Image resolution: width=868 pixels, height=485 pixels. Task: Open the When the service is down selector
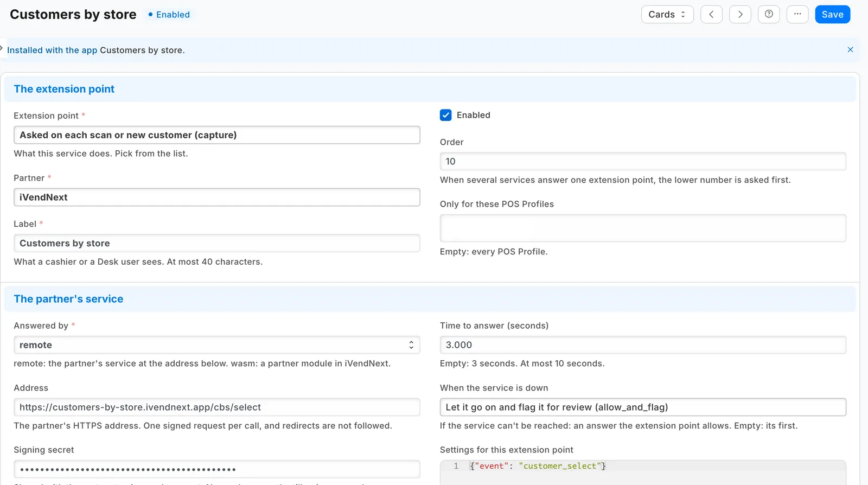[643, 407]
